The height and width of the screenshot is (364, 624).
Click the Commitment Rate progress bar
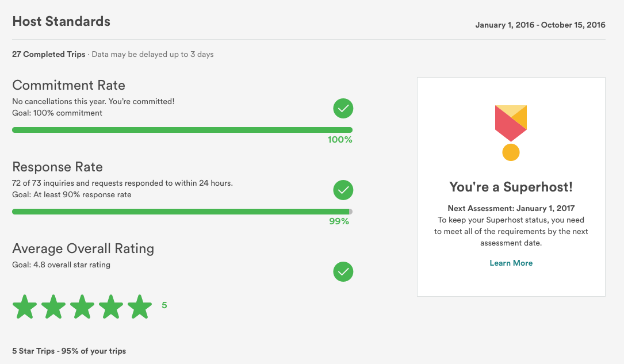coord(182,129)
